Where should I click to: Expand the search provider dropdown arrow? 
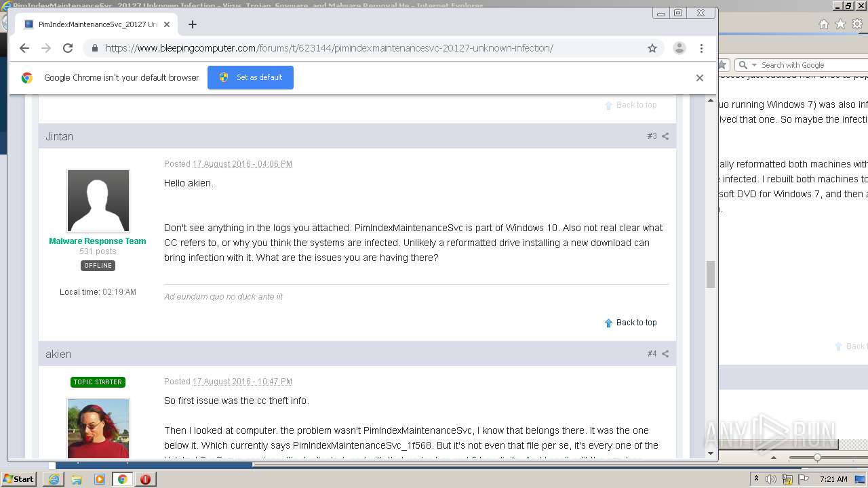753,65
